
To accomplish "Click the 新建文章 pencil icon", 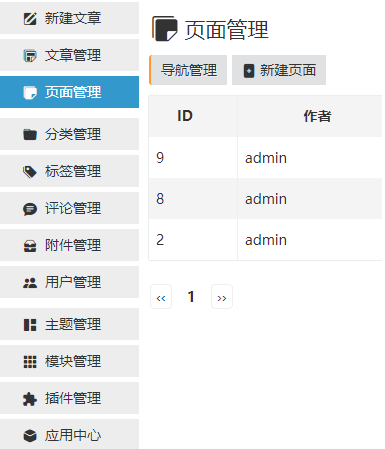I will point(30,18).
